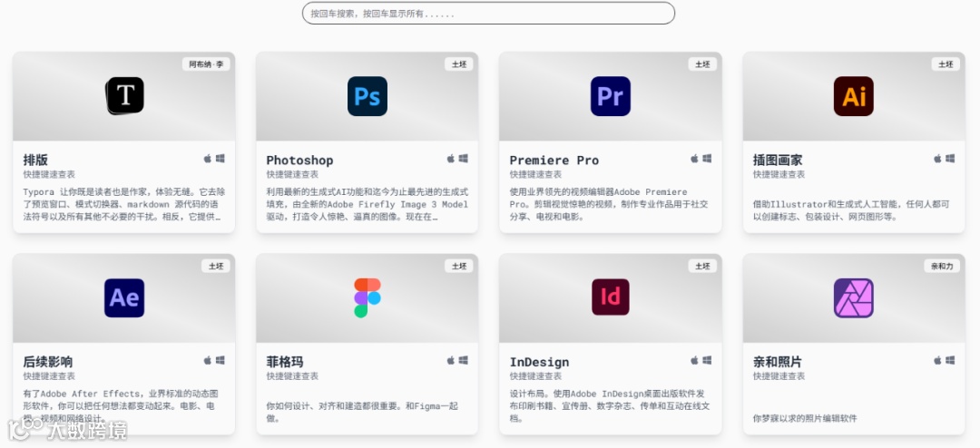Screen dimensions: 980x448
Task: Open the Photoshop Ps icon
Action: 367,96
